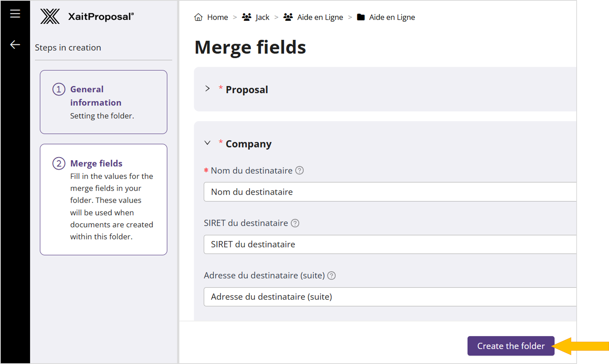Focus the SIRET du destinataire field

(390, 244)
